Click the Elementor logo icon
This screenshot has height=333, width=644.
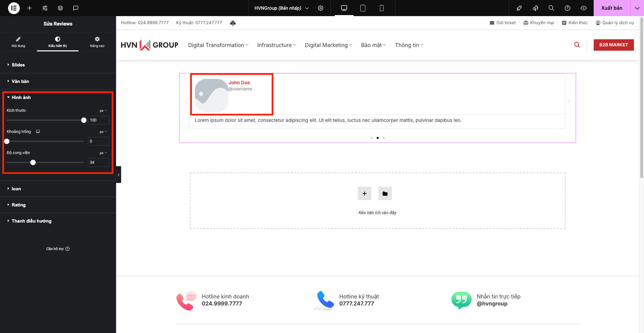pyautogui.click(x=14, y=8)
